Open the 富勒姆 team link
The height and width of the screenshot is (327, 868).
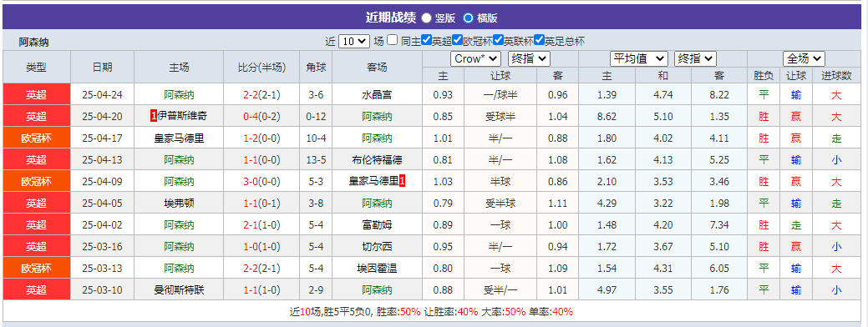coord(377,225)
